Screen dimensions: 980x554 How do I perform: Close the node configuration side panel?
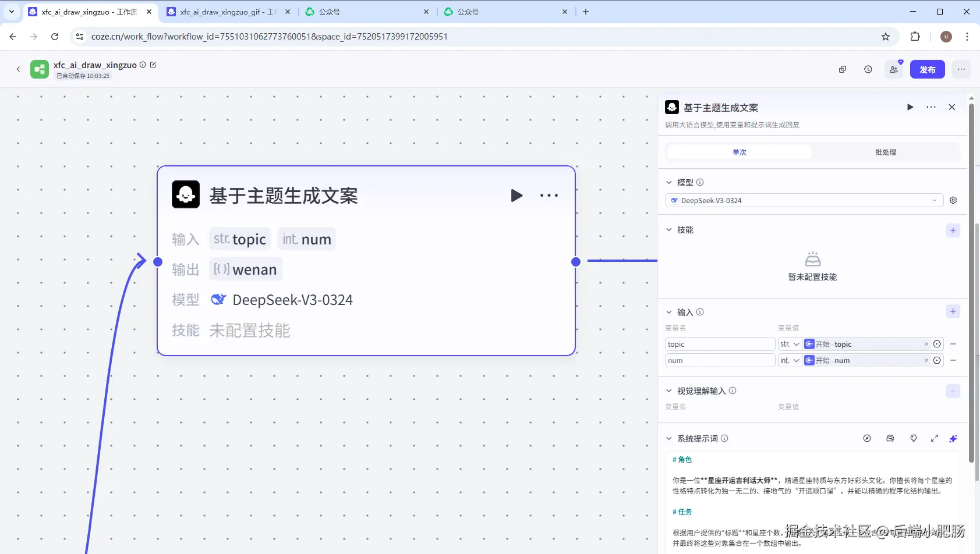tap(952, 107)
